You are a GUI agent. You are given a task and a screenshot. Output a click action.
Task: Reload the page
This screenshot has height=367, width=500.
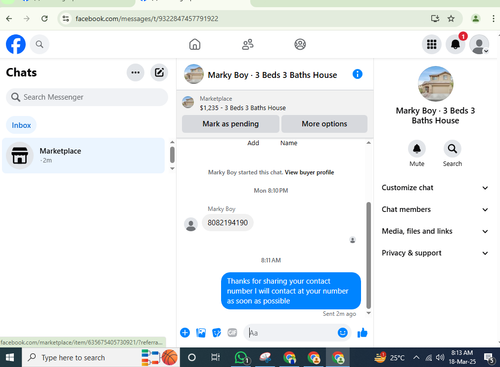44,19
